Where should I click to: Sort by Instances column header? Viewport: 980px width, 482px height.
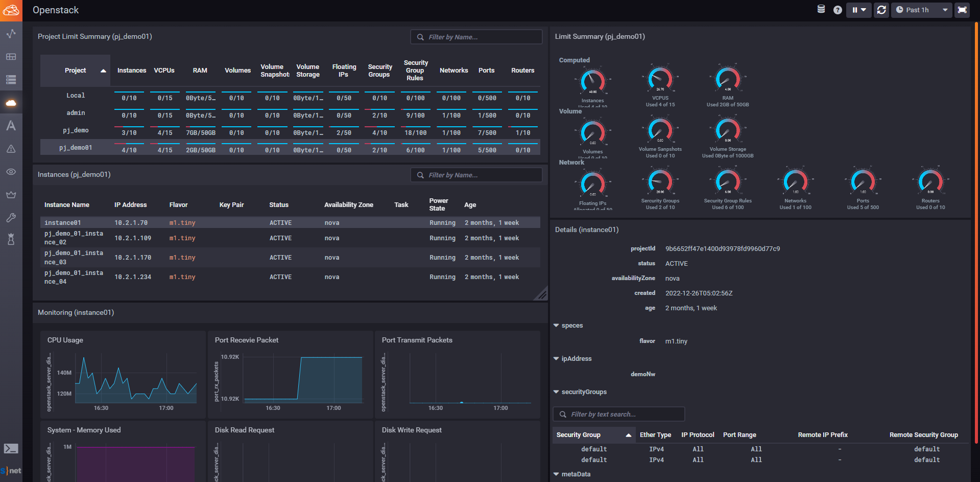click(132, 71)
